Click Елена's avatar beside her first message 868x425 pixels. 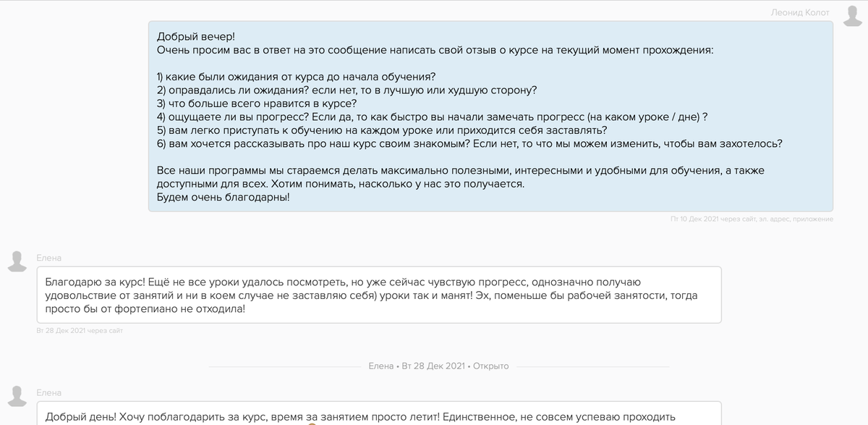[x=17, y=261]
